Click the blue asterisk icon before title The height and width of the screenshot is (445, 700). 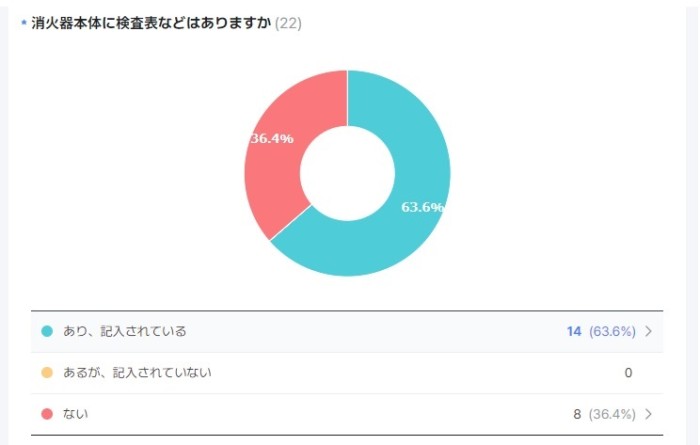pos(24,22)
